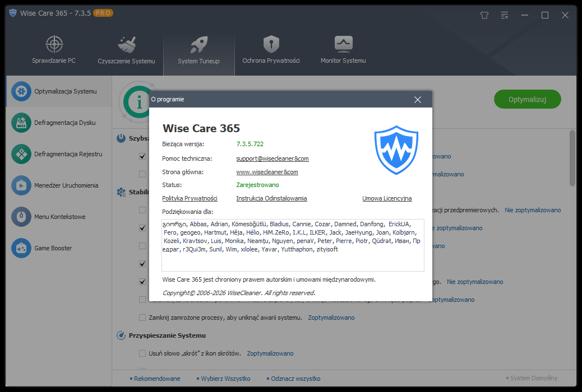Click the Zoptymalizowano status next to Usuń słowo
582x392 pixels.
click(270, 353)
